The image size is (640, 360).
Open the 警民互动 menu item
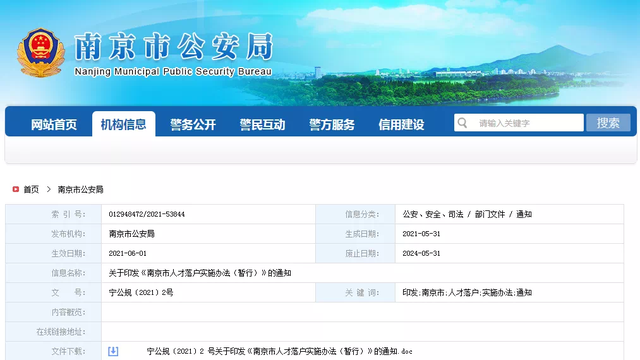coord(262,124)
